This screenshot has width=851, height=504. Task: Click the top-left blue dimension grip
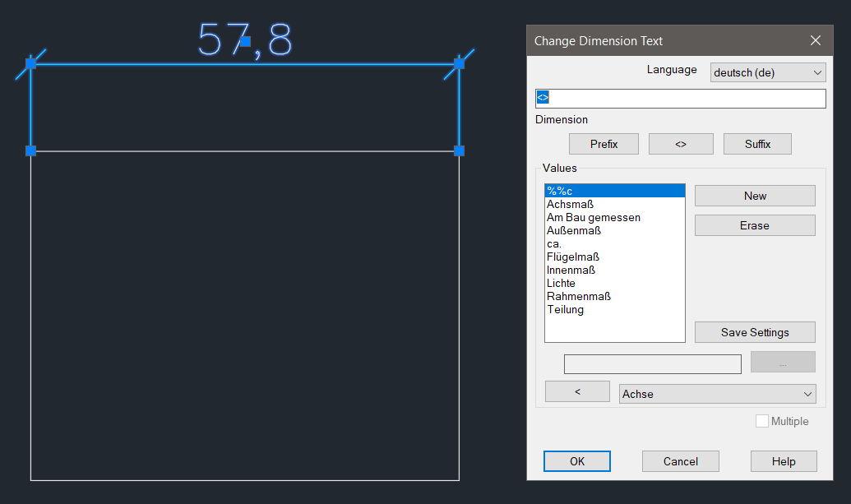tap(30, 63)
